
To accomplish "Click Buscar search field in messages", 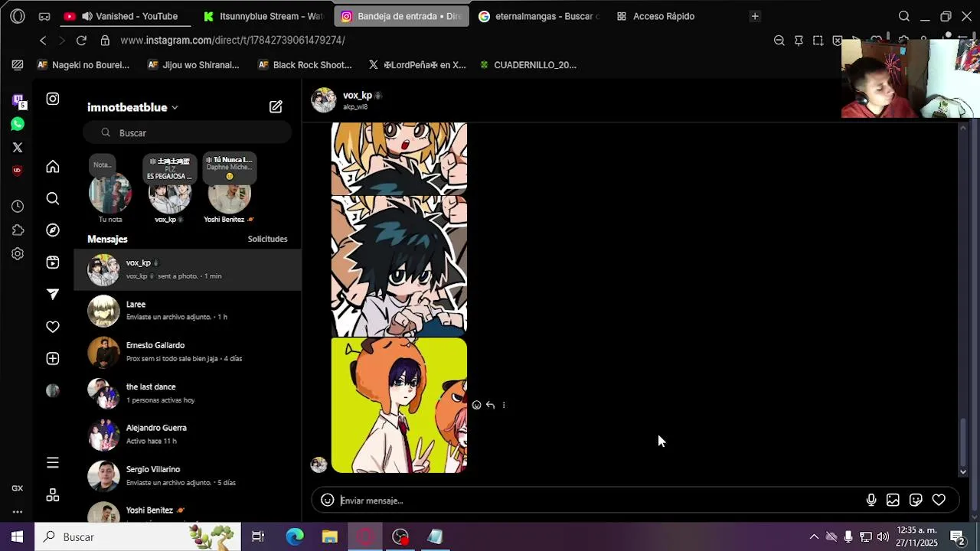I will tap(188, 132).
